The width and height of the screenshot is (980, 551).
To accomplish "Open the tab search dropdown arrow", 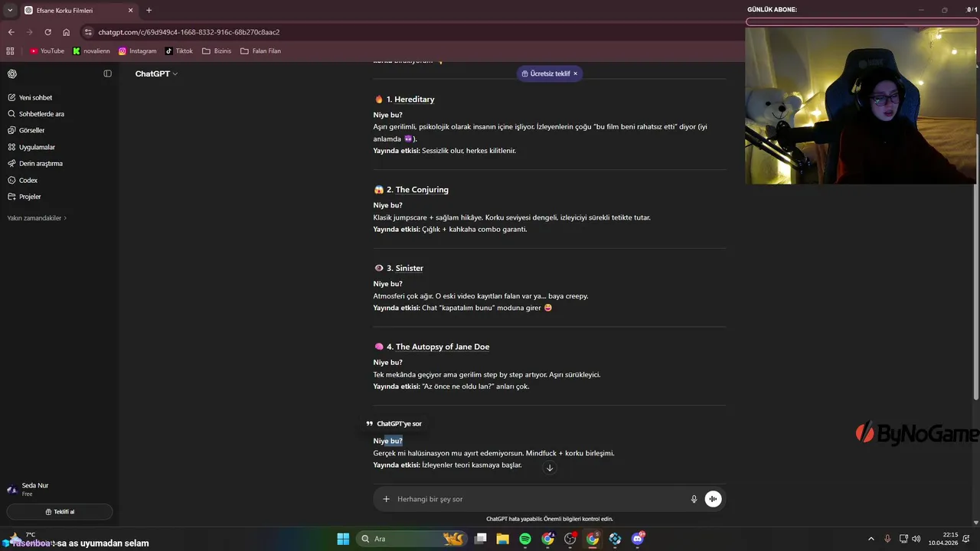I will coord(10,11).
